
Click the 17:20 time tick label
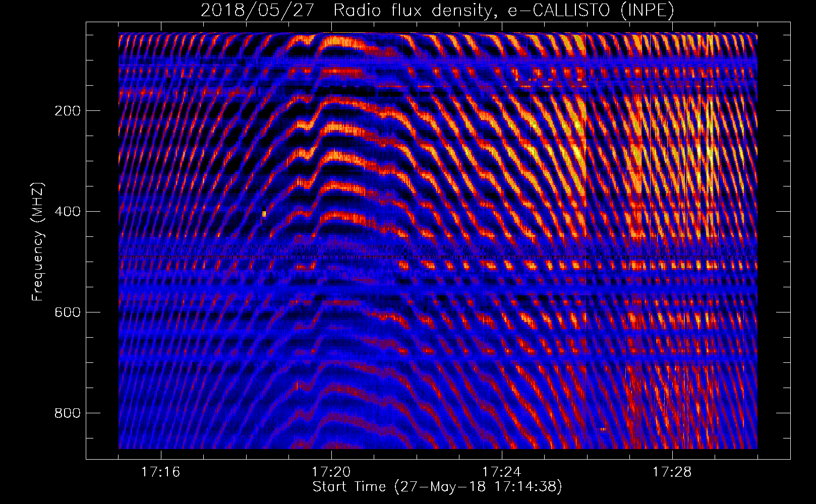tap(331, 472)
